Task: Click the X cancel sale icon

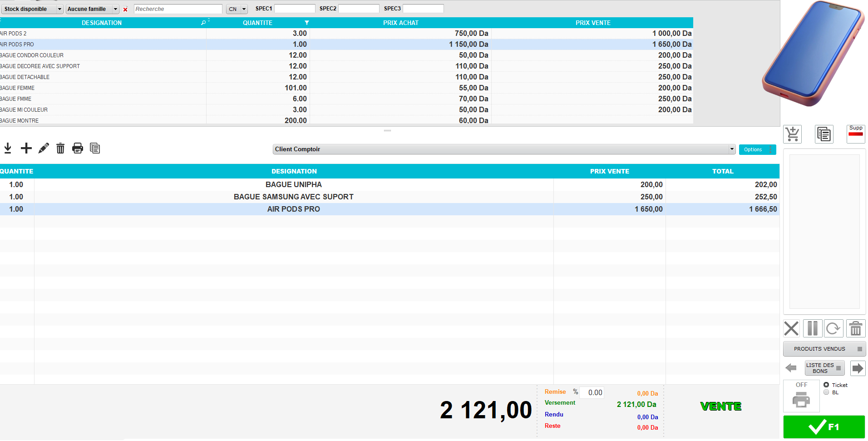Action: (x=791, y=328)
